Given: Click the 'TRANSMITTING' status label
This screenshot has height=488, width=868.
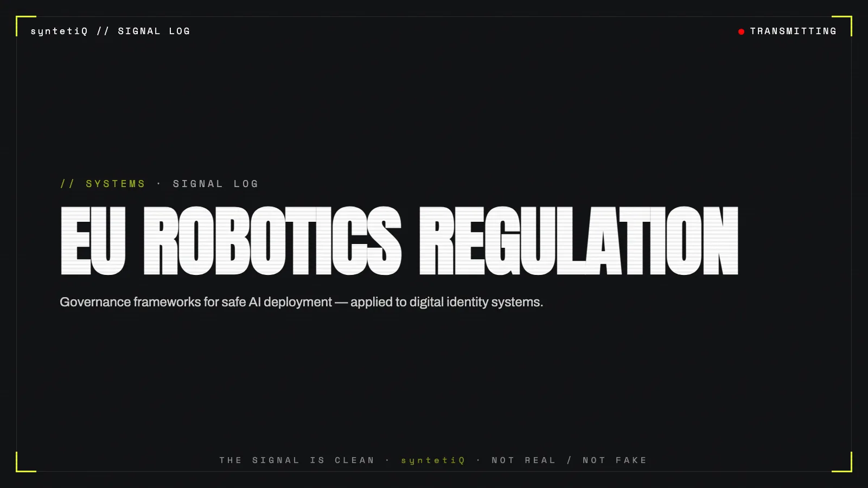Looking at the screenshot, I should click(x=793, y=31).
